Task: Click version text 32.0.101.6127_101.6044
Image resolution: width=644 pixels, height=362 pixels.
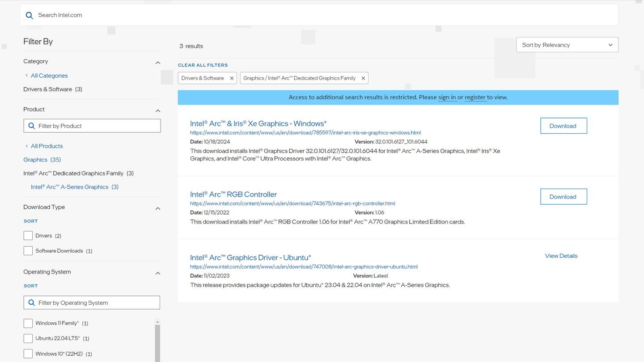Action: 401,142
